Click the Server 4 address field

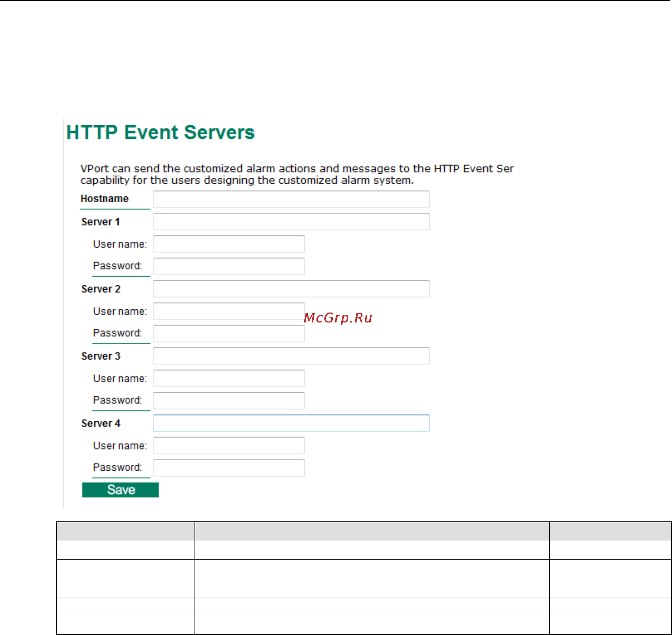pos(291,423)
